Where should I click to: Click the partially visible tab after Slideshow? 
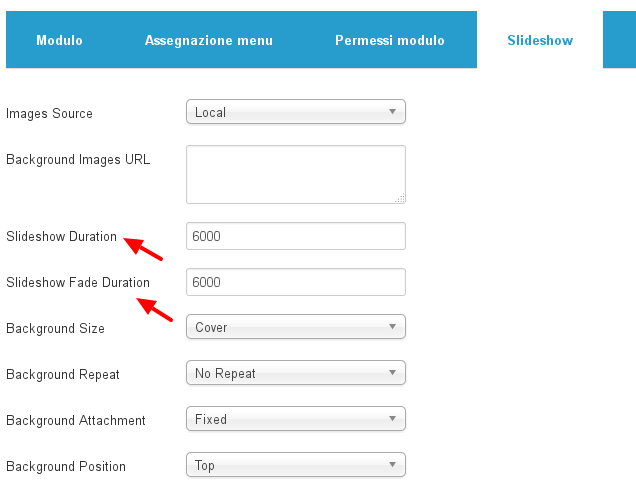pyautogui.click(x=619, y=40)
